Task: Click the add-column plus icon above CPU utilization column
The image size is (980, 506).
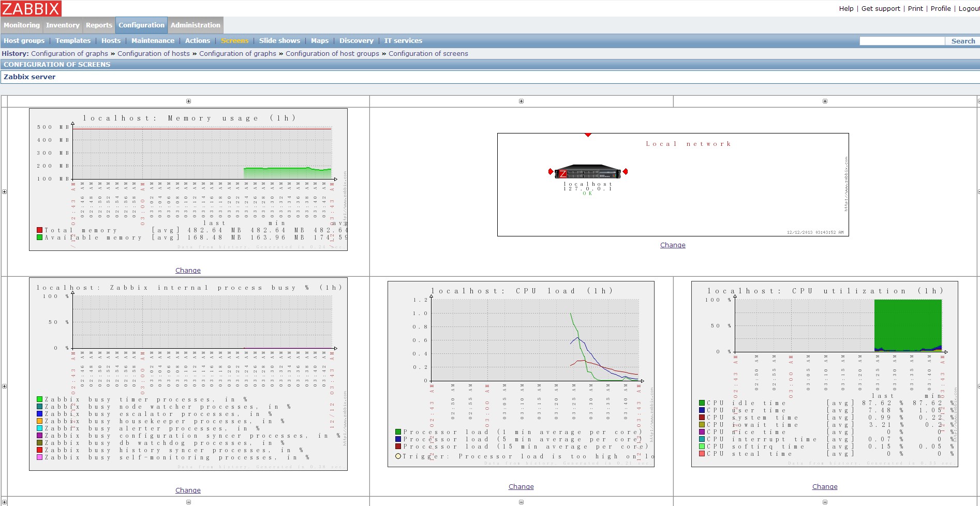Action: click(x=825, y=101)
